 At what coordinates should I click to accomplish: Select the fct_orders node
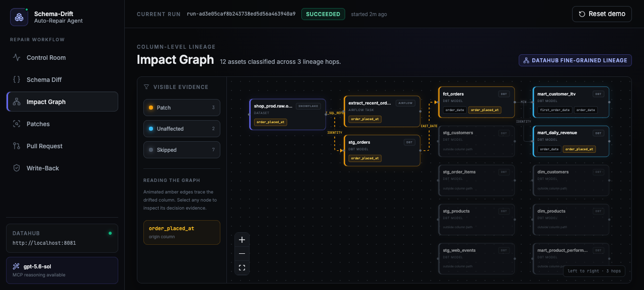click(x=476, y=102)
